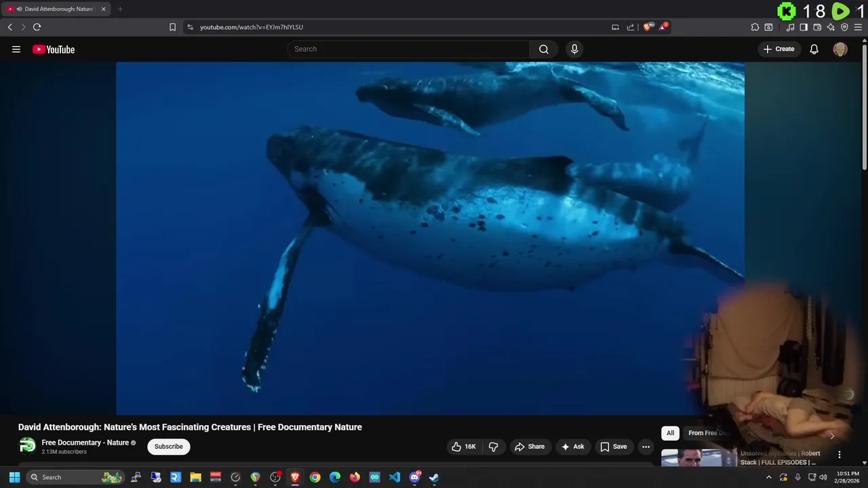Launch Google Chrome from the taskbar

coord(315,477)
